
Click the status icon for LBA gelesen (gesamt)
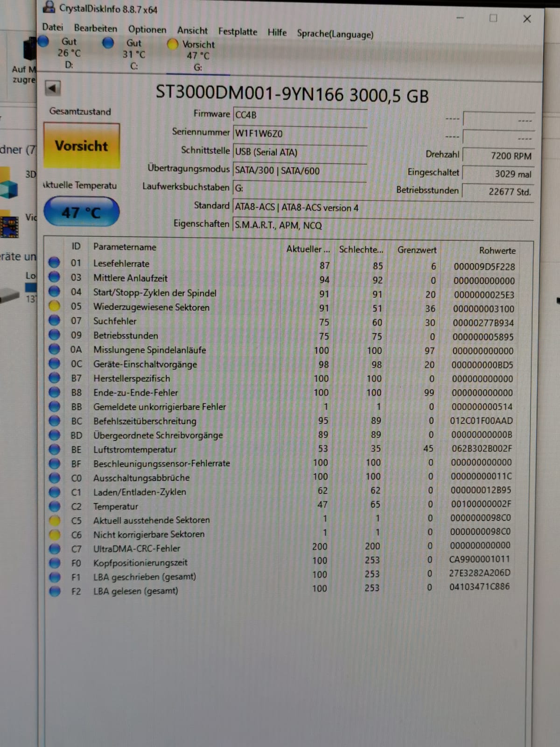[x=54, y=591]
